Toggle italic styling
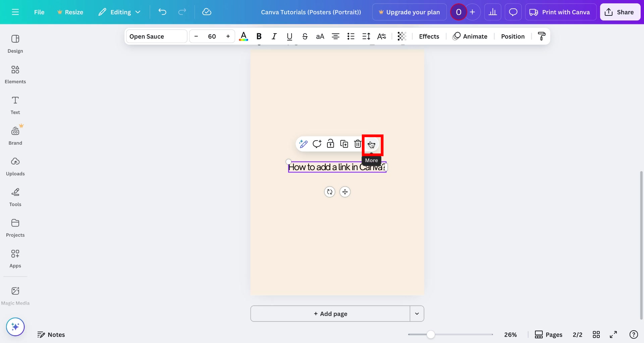Screen dimensions: 644x343 point(274,36)
